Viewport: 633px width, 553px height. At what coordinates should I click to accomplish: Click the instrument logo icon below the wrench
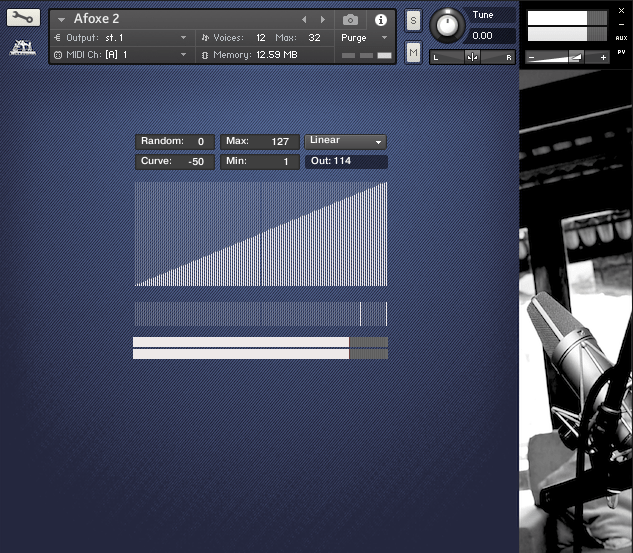[23, 47]
